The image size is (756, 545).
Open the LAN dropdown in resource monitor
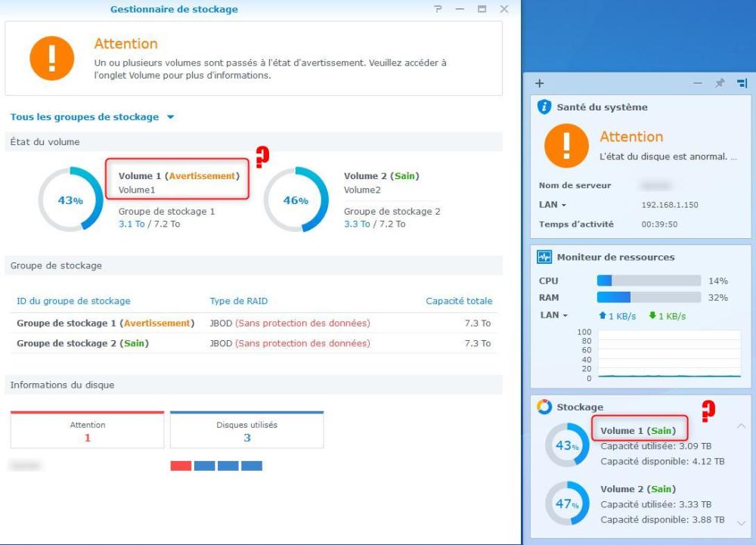(x=553, y=315)
